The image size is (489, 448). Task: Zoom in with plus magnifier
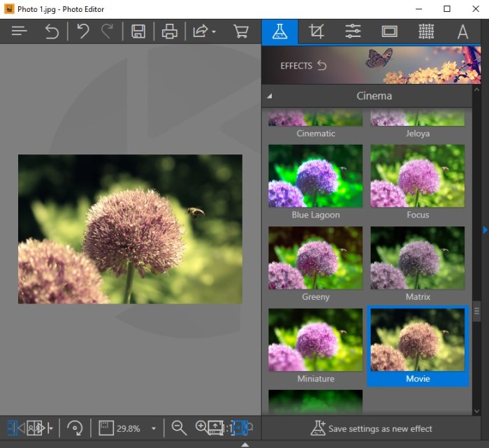201,426
